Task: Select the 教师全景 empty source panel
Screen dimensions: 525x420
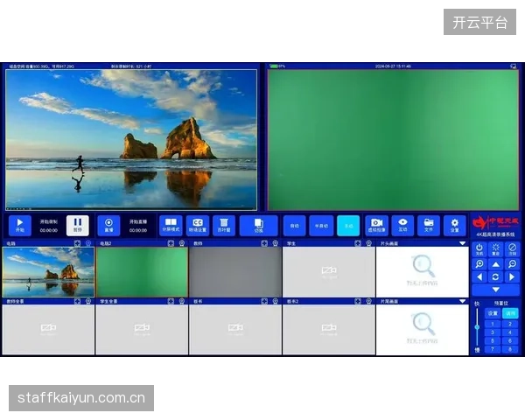Action: coord(48,330)
